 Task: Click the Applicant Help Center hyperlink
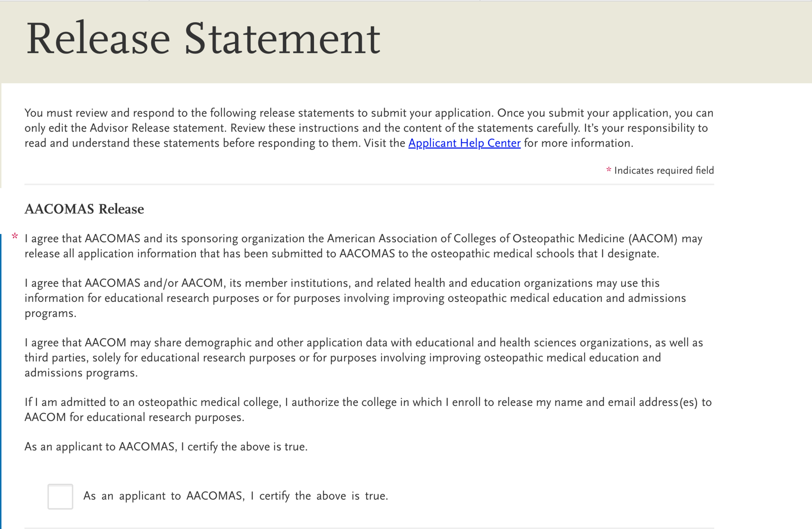point(464,143)
